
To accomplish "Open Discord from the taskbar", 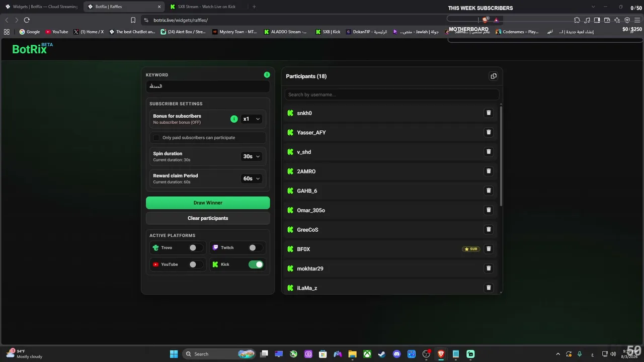I will tap(397, 354).
